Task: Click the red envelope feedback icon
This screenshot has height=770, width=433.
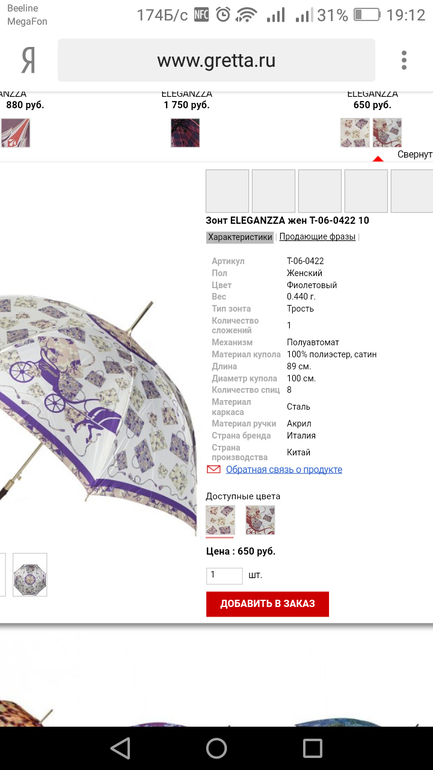Action: point(214,469)
